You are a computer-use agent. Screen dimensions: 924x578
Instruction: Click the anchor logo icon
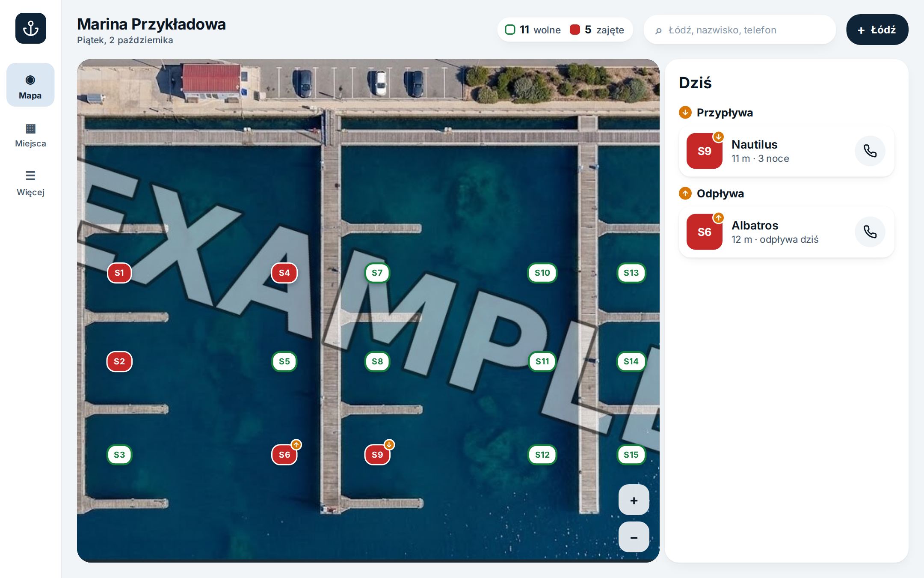tap(31, 28)
